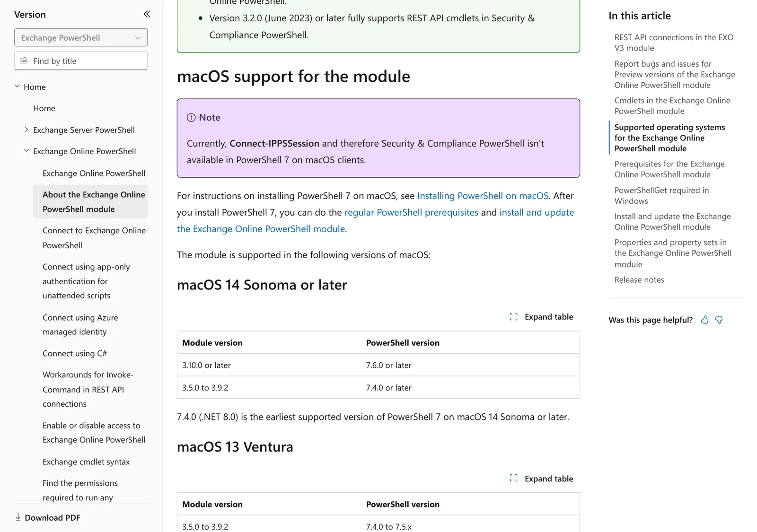Jump to Cmdlets in the module section
This screenshot has width=757, height=532.
672,106
